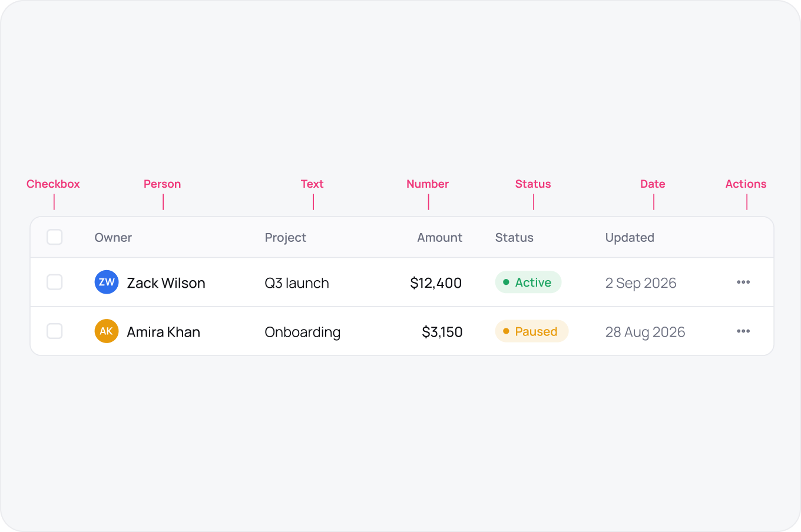Sort by the Amount column header
The image size is (801, 532).
point(440,238)
